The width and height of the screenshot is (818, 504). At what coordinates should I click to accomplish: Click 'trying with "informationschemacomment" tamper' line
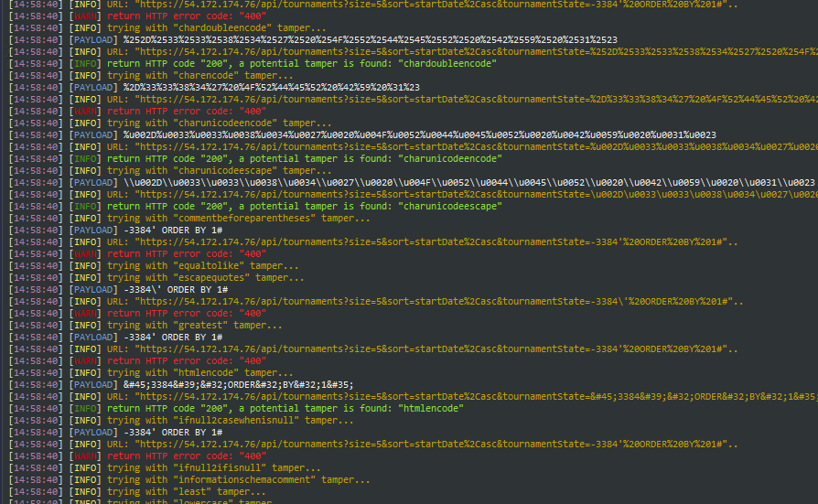(189, 479)
